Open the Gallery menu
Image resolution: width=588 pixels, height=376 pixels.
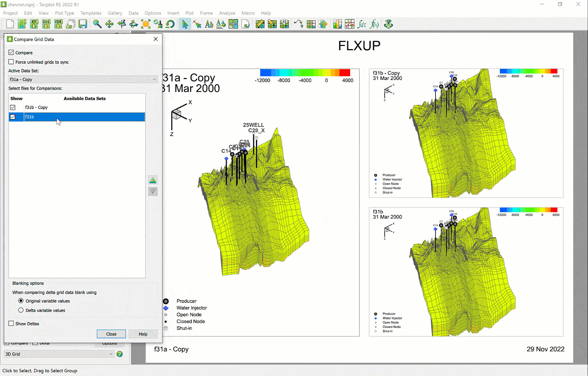pyautogui.click(x=115, y=13)
